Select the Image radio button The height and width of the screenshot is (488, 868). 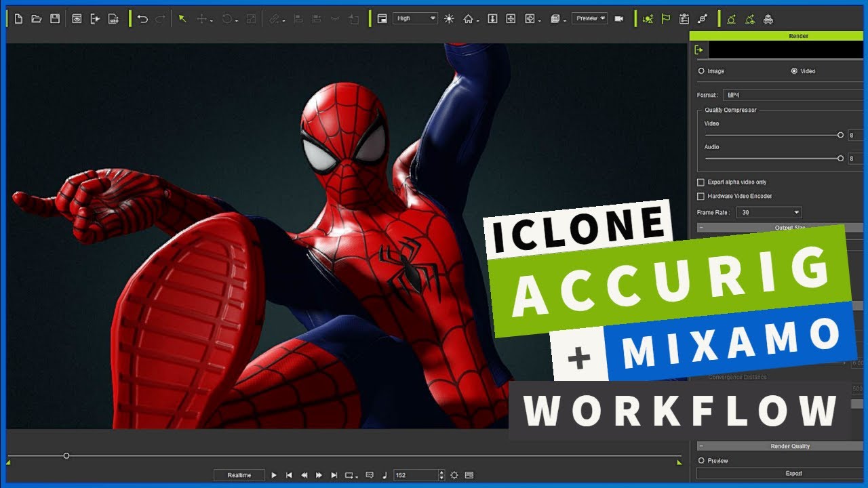coord(701,71)
